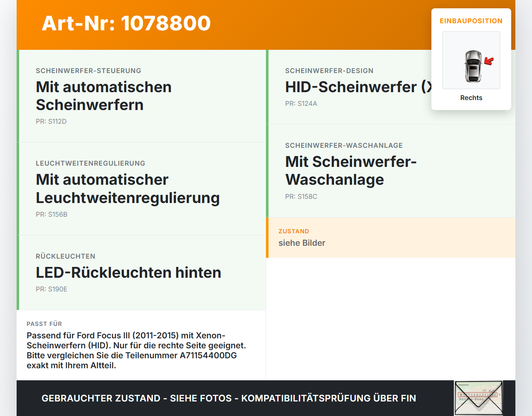Viewport: 532px width, 416px height.
Task: Click the 'Rechts' caption under car image
Action: 471,98
